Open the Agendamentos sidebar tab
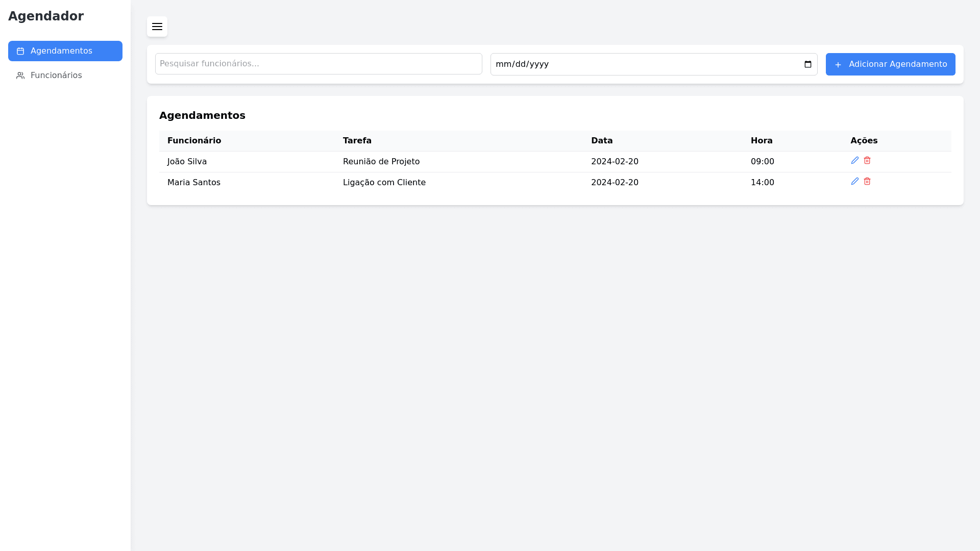 (x=65, y=51)
